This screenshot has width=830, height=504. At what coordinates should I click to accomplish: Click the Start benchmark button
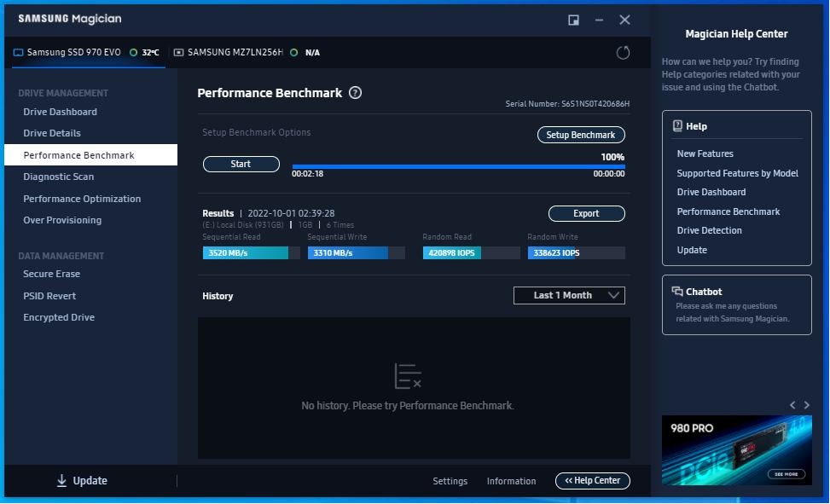241,164
